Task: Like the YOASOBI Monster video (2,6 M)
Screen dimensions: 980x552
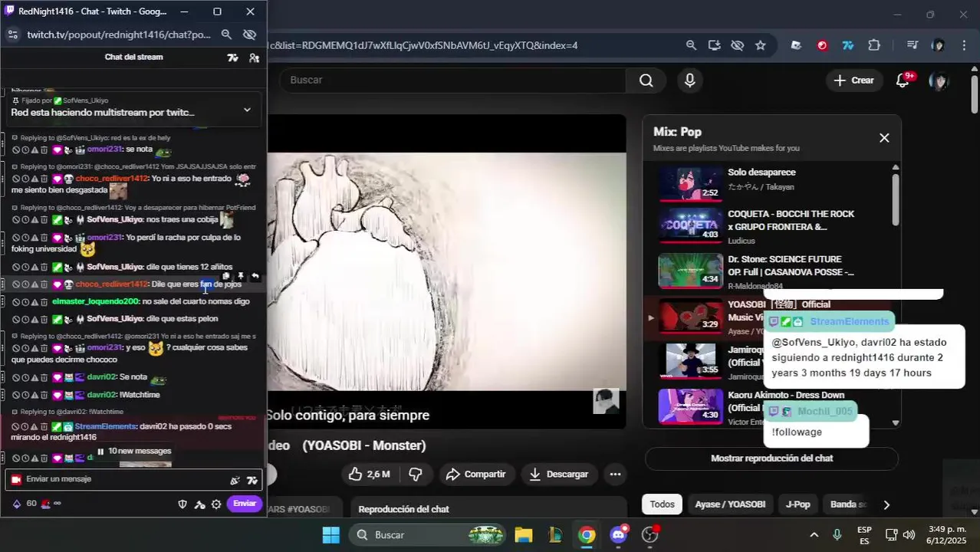Action: (369, 475)
